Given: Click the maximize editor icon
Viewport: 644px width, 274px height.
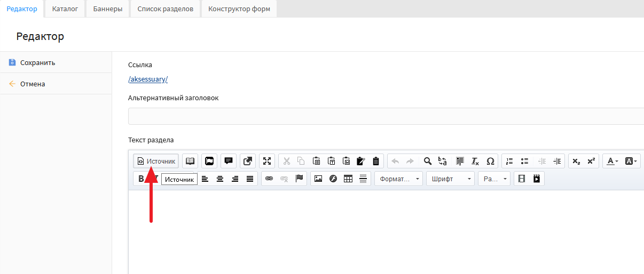Looking at the screenshot, I should 267,161.
